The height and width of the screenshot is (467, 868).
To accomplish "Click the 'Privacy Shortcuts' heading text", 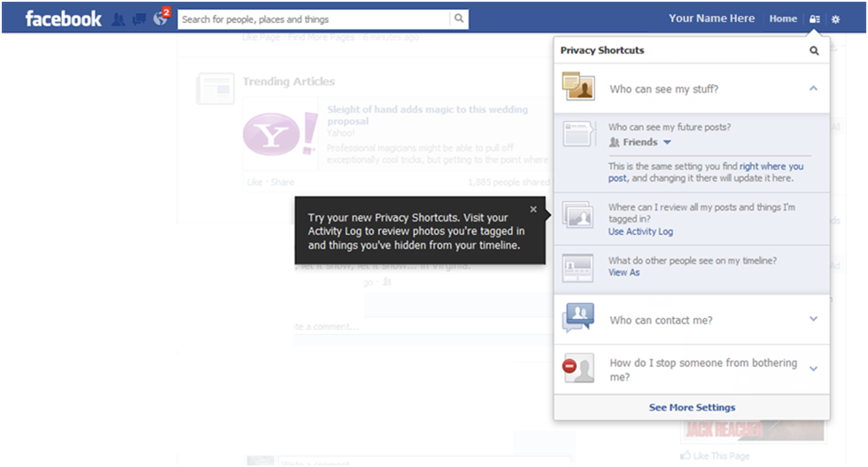I will coord(602,51).
